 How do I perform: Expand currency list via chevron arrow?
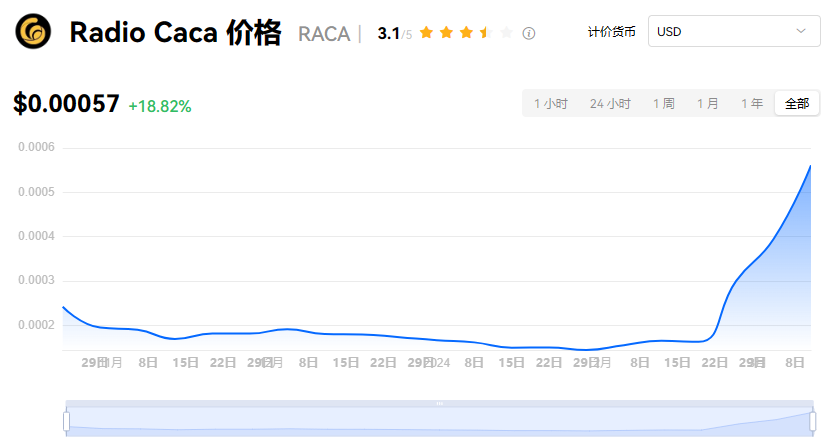(x=801, y=31)
